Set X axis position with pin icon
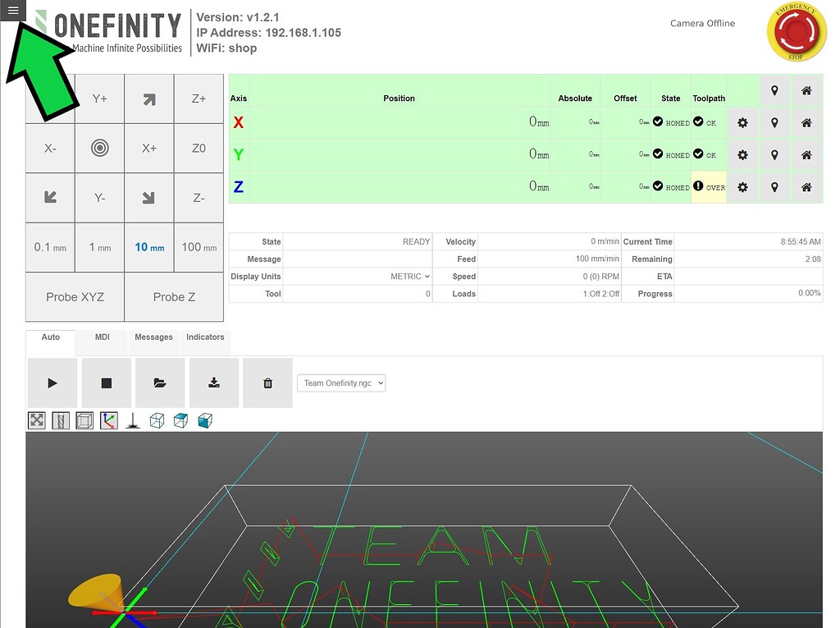 point(774,123)
